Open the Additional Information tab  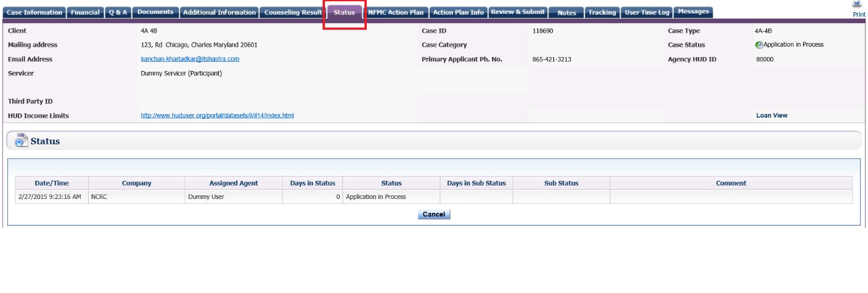(x=219, y=12)
